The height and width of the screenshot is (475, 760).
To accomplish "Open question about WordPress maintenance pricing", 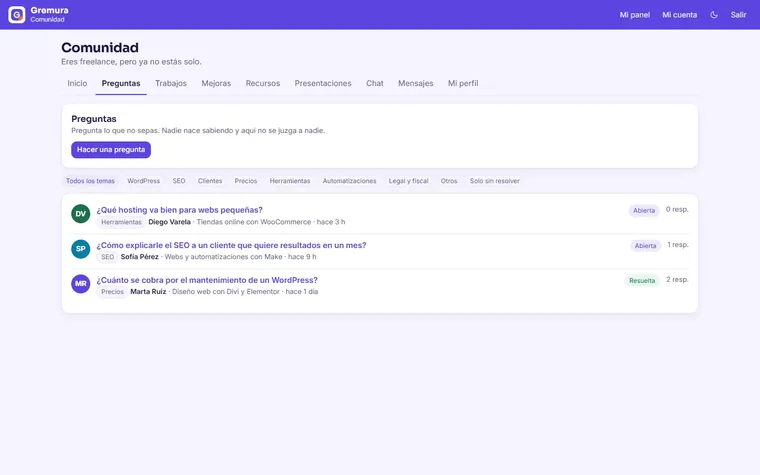I will (207, 280).
